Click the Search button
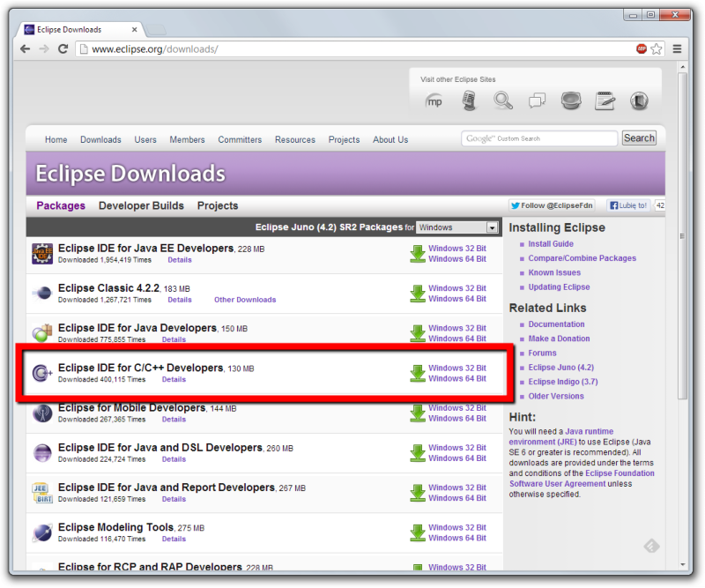Screen dimensions: 705x588 click(x=639, y=138)
